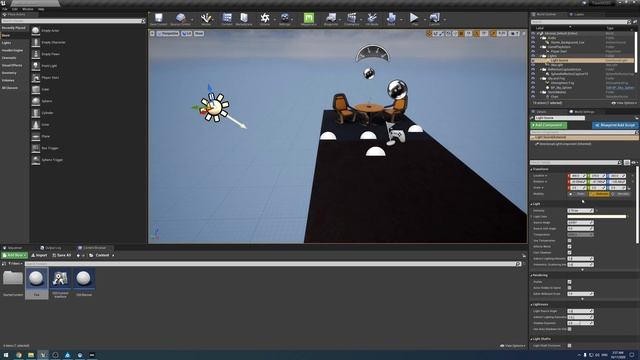Select the Player Start actor icon
Viewport: 640px width, 360px height.
tap(36, 78)
